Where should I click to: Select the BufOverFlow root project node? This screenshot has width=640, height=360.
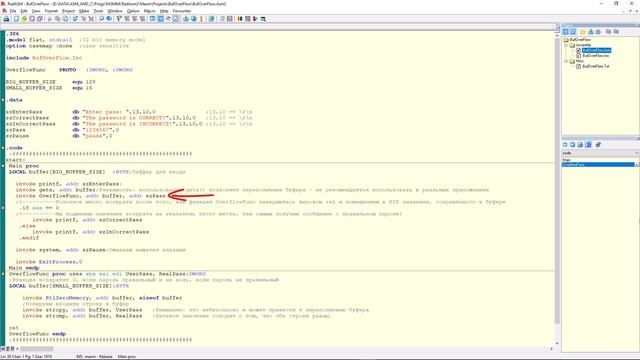point(580,40)
